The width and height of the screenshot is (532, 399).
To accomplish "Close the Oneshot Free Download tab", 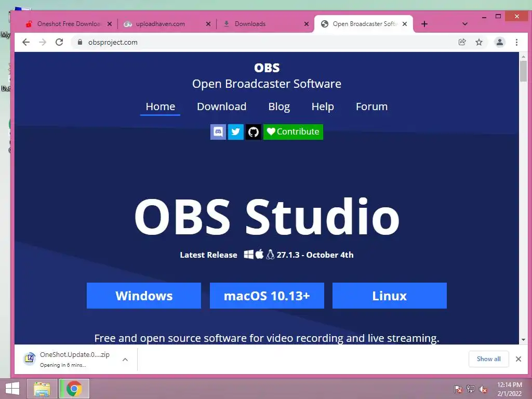I will click(109, 24).
